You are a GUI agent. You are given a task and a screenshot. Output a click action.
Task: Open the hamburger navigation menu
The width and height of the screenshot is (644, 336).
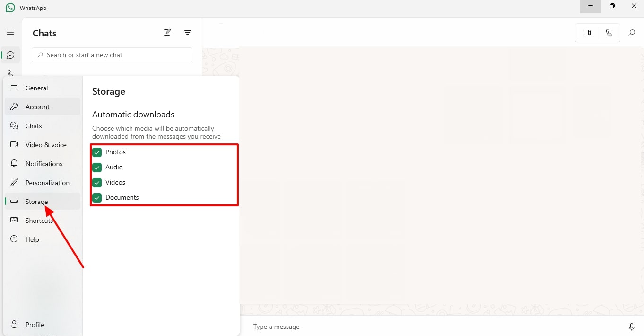[10, 32]
